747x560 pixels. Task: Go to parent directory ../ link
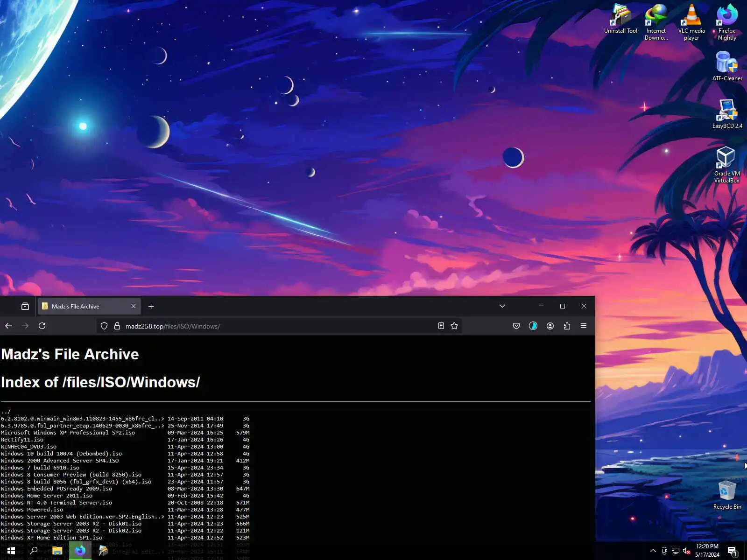[6, 412]
